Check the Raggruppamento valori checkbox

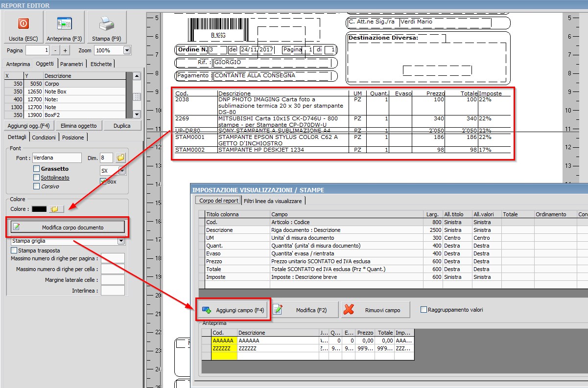click(x=423, y=310)
